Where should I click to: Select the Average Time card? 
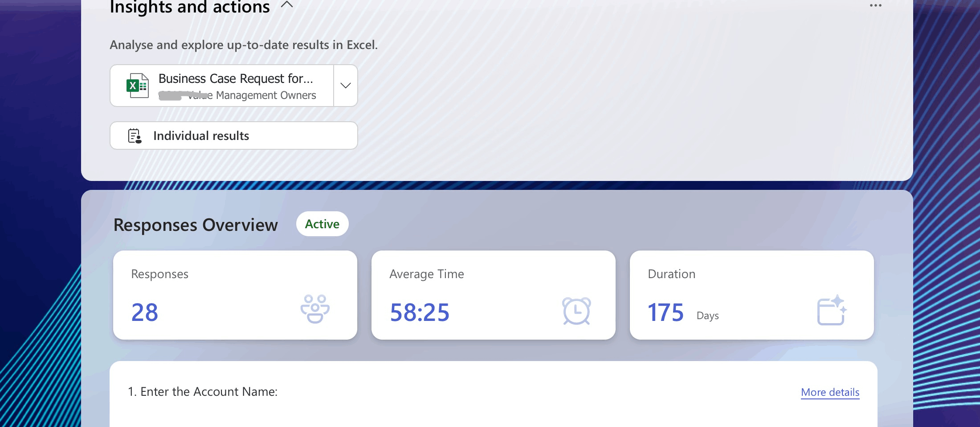(x=494, y=295)
